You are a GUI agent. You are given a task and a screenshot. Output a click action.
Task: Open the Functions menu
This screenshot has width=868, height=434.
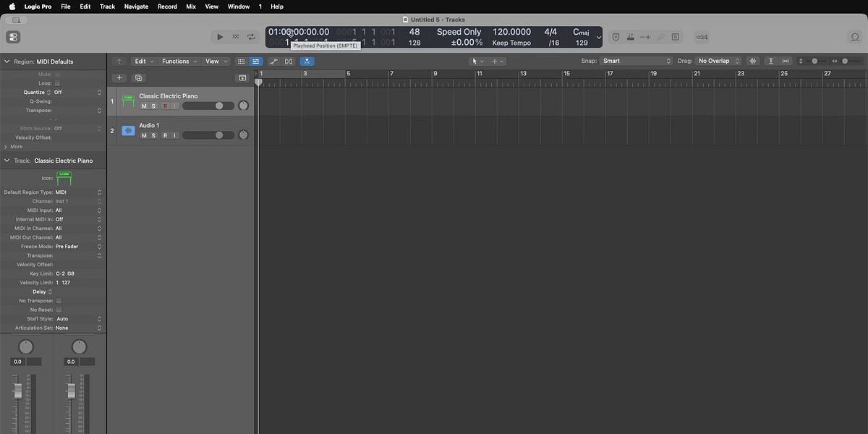pyautogui.click(x=179, y=61)
